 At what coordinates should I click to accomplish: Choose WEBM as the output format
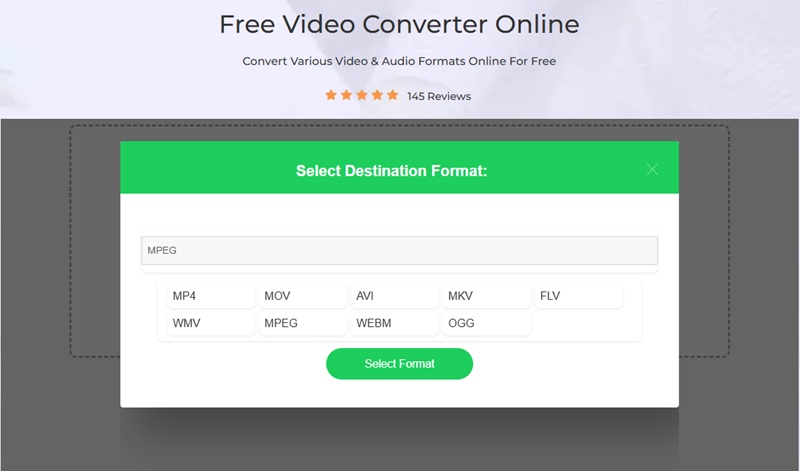395,324
